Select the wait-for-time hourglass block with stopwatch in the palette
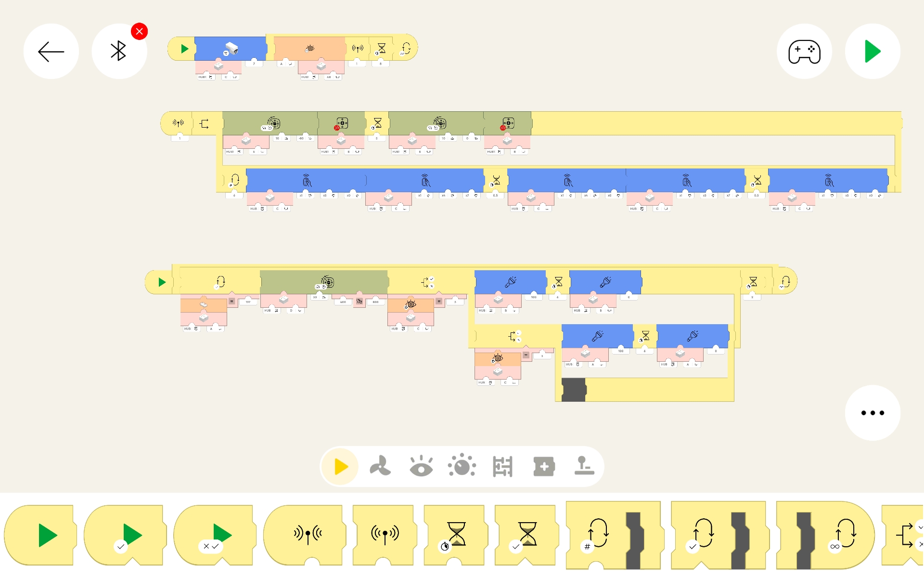This screenshot has width=924, height=578. click(454, 535)
